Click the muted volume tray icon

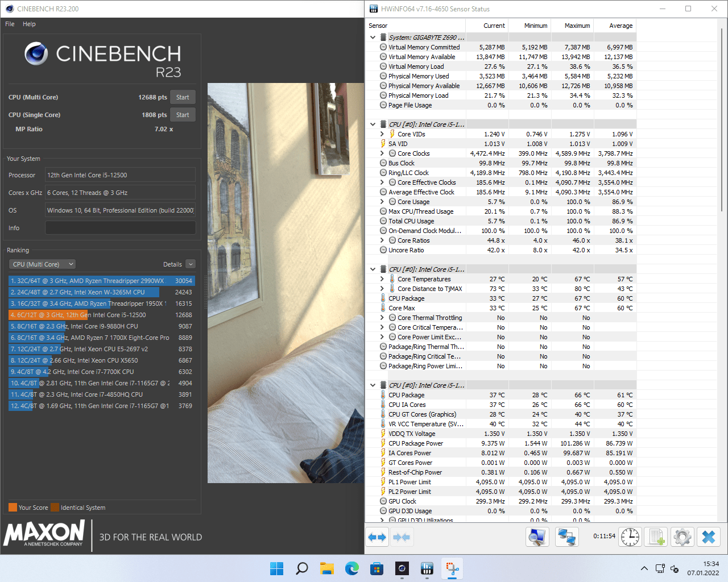(x=675, y=568)
